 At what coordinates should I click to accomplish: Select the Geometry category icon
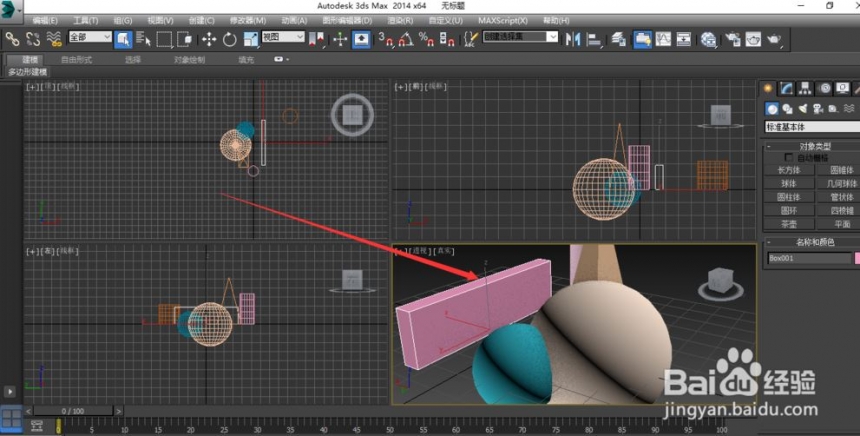[772, 109]
